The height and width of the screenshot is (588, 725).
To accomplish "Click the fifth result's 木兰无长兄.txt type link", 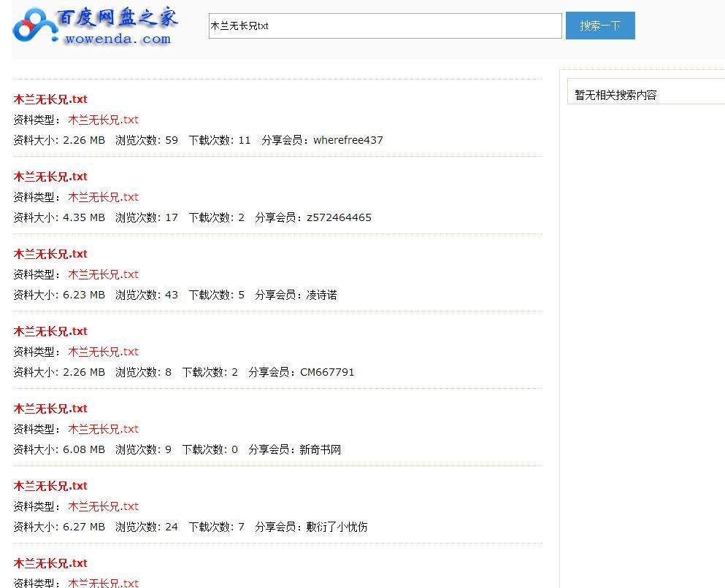I will [x=103, y=429].
